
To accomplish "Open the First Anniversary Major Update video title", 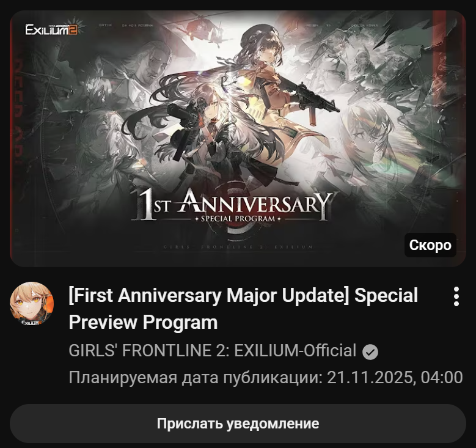I will tap(243, 309).
